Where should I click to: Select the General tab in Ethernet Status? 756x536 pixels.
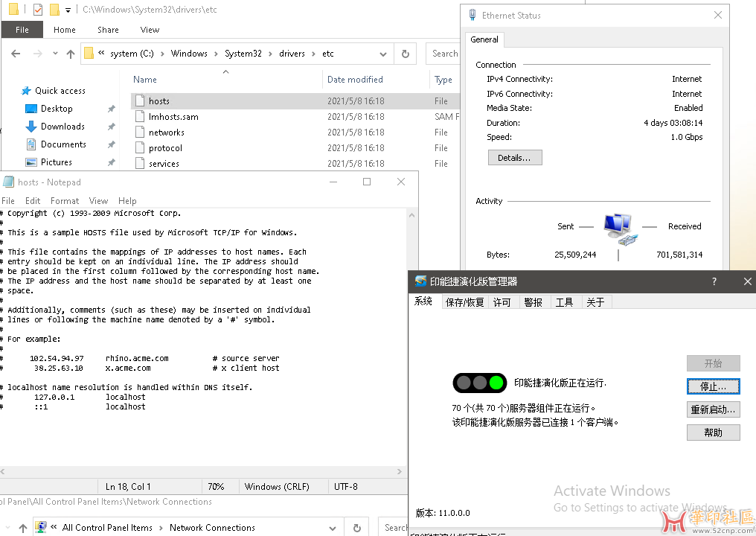(484, 39)
